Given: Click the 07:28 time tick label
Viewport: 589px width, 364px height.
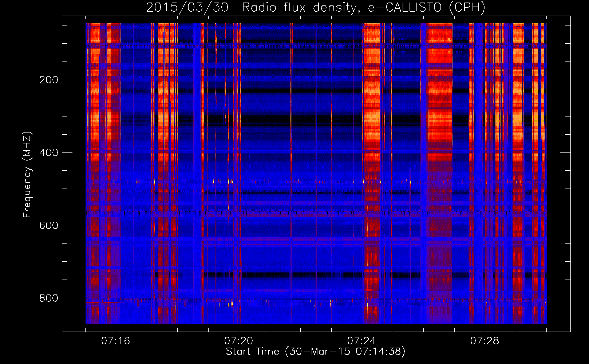Looking at the screenshot, I should 485,341.
